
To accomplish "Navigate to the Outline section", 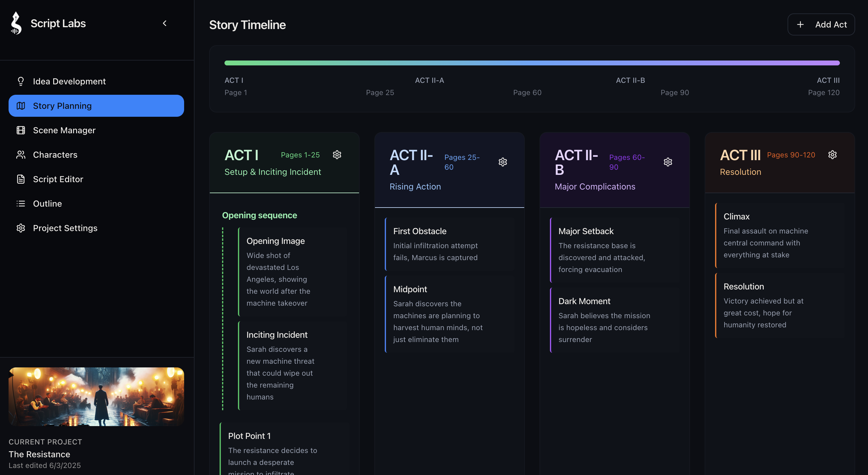I will 47,203.
